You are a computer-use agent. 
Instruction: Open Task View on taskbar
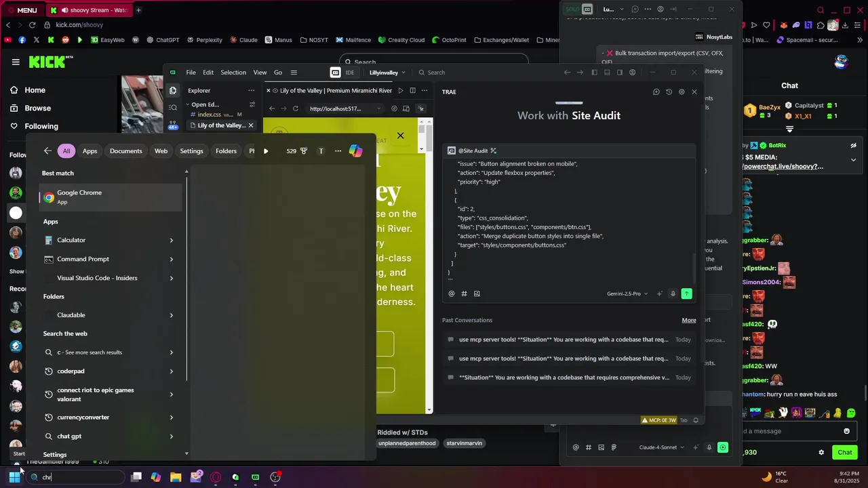[136, 477]
